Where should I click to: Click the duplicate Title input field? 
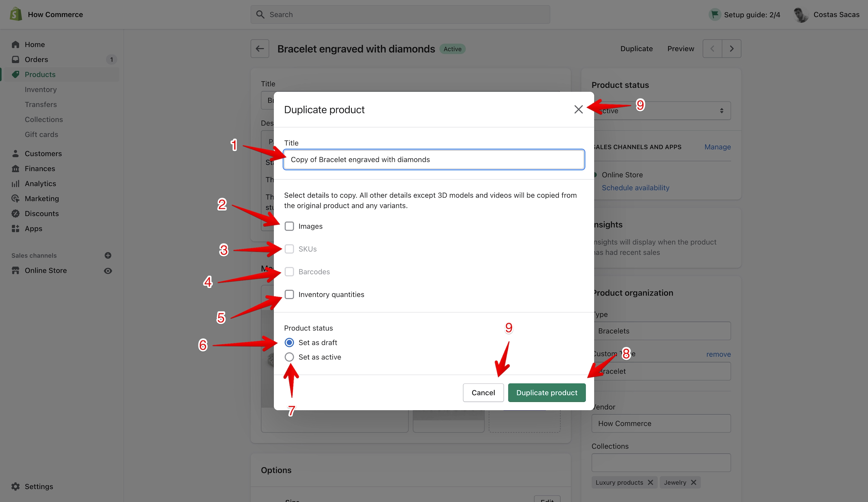pos(434,159)
